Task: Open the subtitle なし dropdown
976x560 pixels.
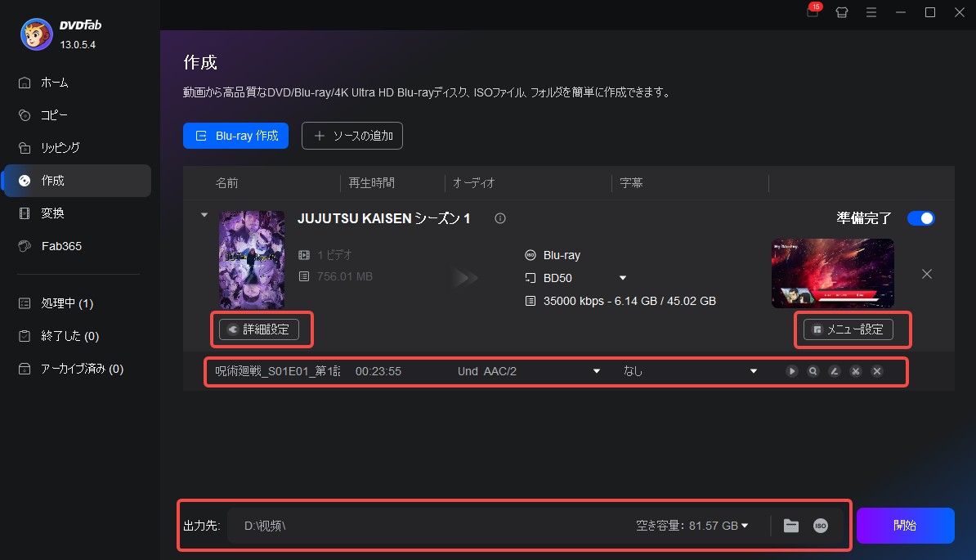Action: 753,371
